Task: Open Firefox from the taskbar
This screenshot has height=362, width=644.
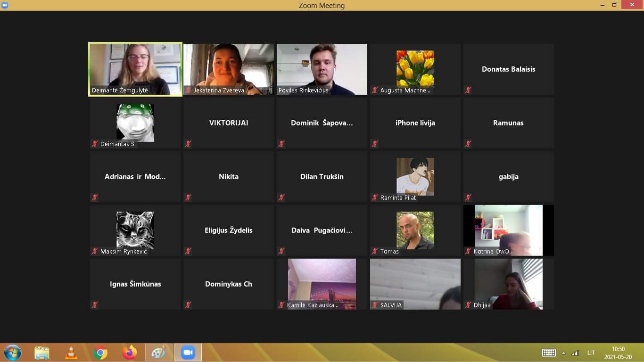Action: tap(129, 353)
